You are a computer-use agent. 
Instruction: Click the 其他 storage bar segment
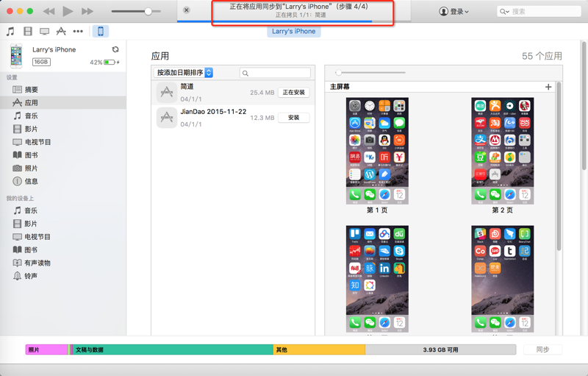(319, 350)
